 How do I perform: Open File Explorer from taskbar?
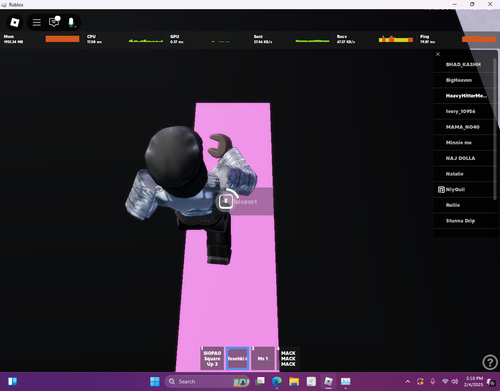(x=294, y=381)
